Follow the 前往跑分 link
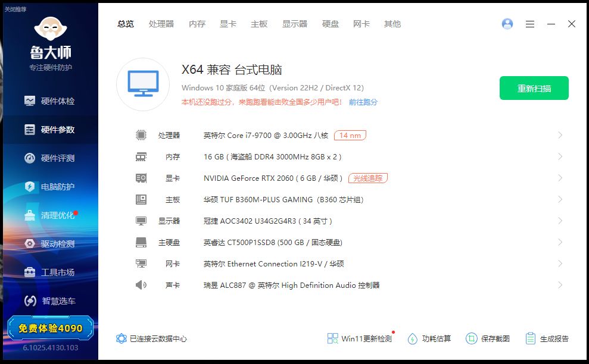The width and height of the screenshot is (589, 364). (363, 102)
